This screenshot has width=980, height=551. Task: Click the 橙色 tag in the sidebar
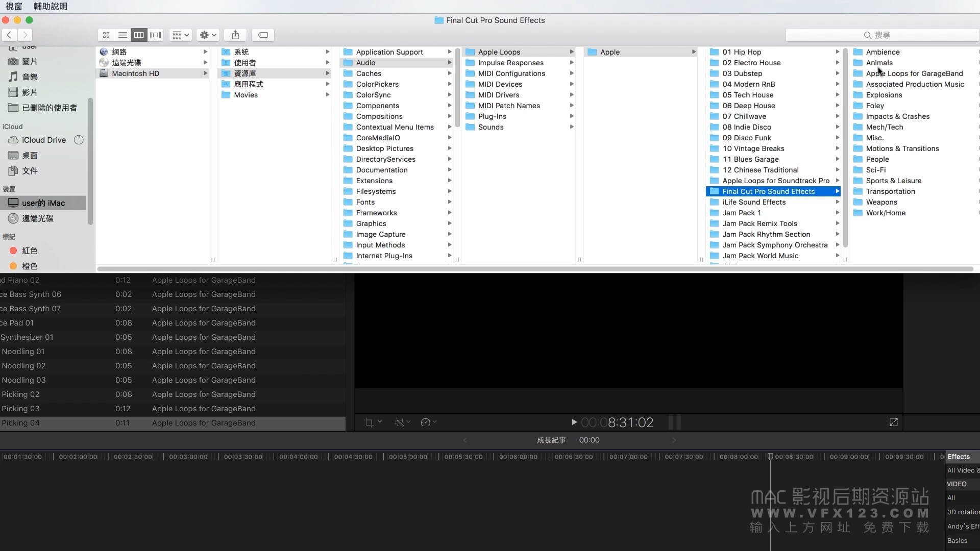[x=30, y=266]
